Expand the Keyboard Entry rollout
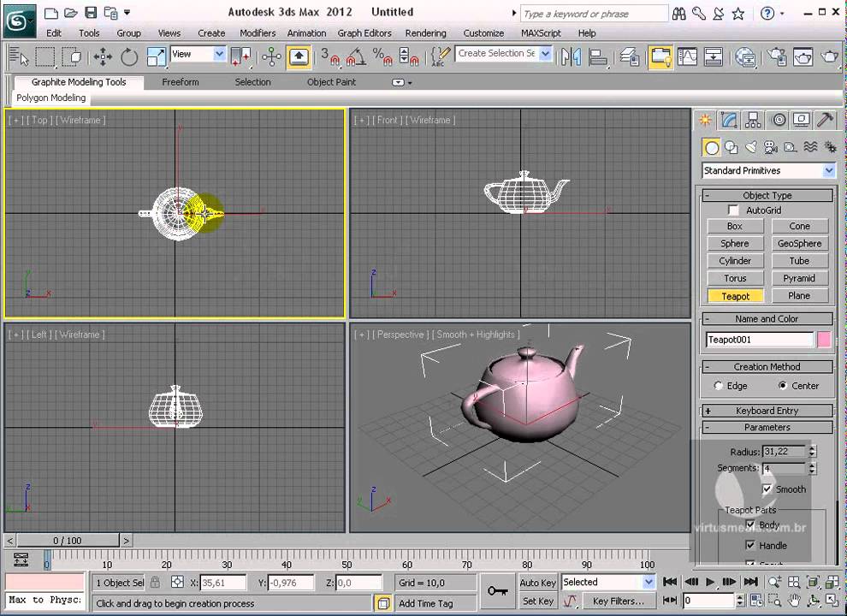 pos(767,411)
